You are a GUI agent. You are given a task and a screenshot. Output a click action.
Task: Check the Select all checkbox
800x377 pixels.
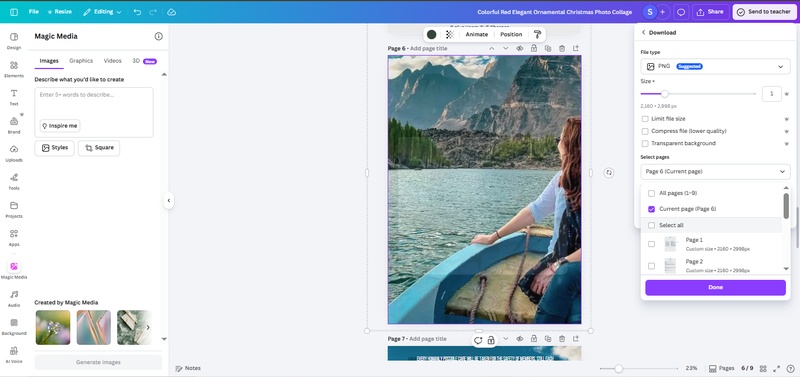click(651, 225)
